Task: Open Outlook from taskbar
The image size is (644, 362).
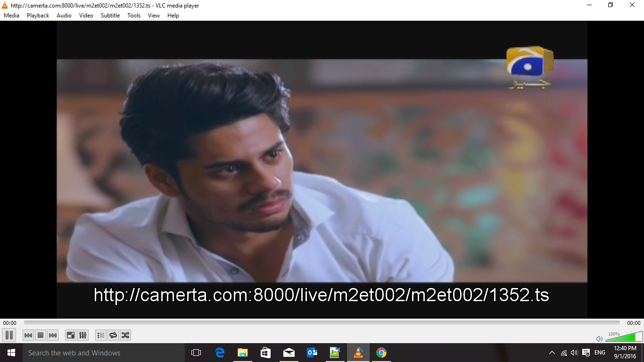Action: coord(312,353)
